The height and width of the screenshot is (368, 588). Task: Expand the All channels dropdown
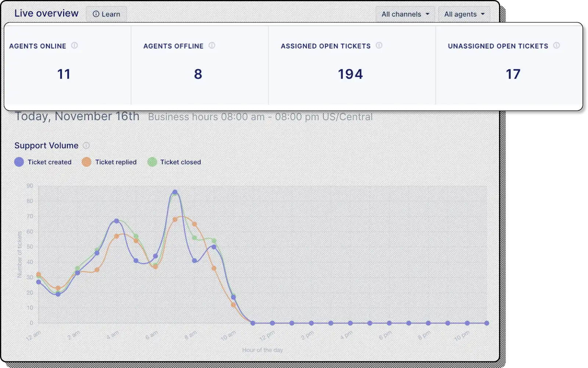pyautogui.click(x=405, y=14)
